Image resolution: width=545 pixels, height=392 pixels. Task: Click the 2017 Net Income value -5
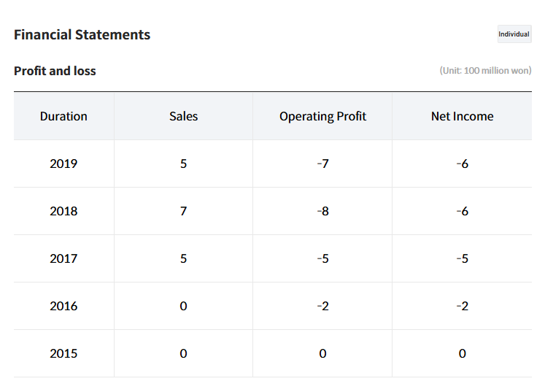click(462, 258)
